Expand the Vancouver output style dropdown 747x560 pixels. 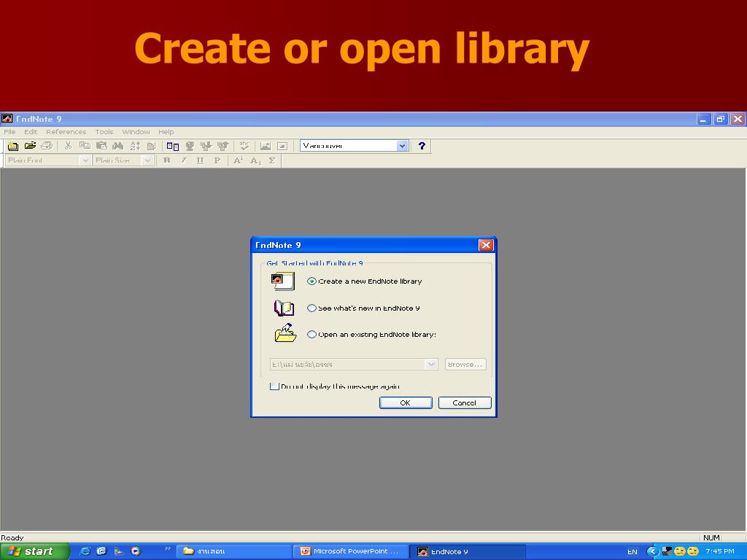point(402,146)
